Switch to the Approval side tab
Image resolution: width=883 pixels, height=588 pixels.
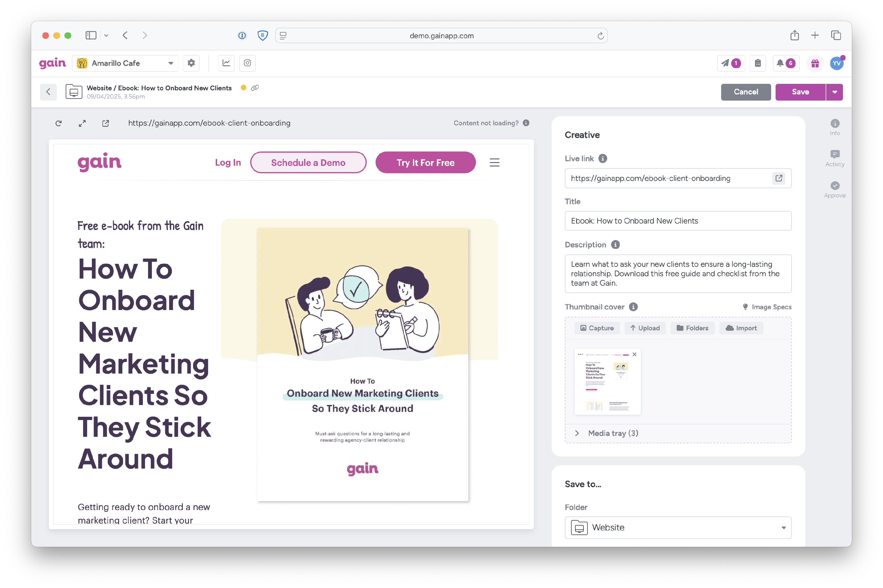pyautogui.click(x=835, y=190)
